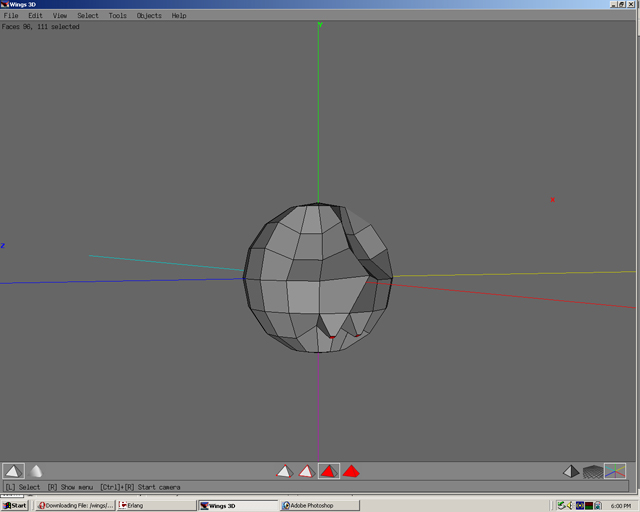Choose body selection mode red pyramid
This screenshot has width=640, height=512.
[351, 471]
